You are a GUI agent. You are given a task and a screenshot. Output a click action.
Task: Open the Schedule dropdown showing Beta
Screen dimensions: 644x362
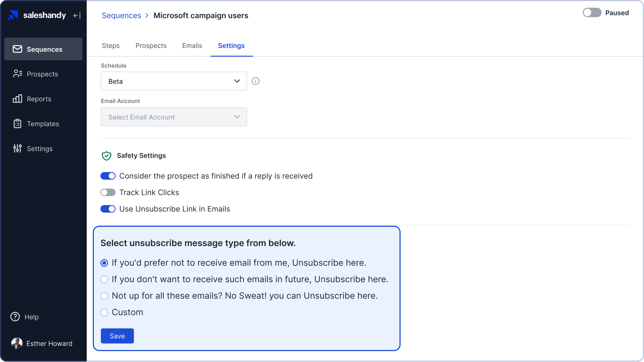click(174, 81)
